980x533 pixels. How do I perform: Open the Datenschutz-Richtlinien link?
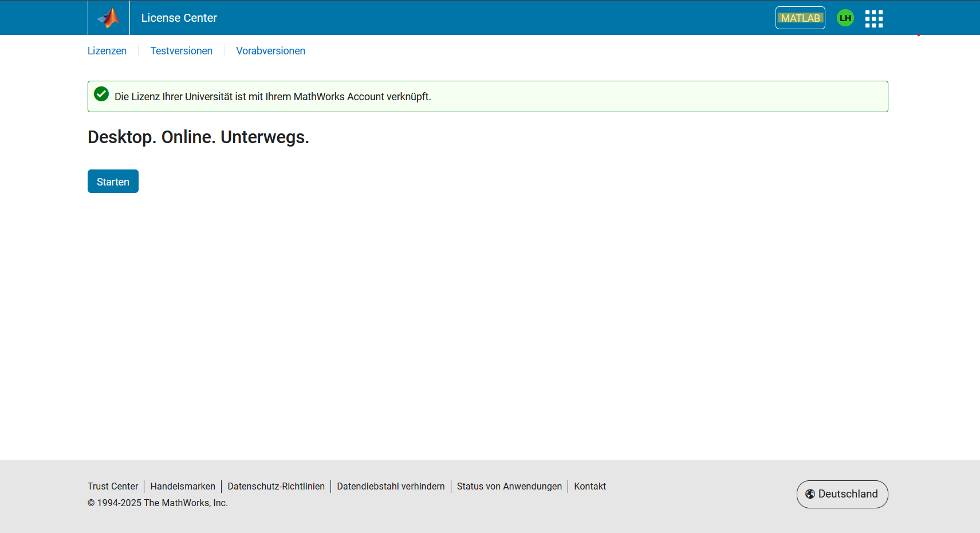click(x=276, y=486)
